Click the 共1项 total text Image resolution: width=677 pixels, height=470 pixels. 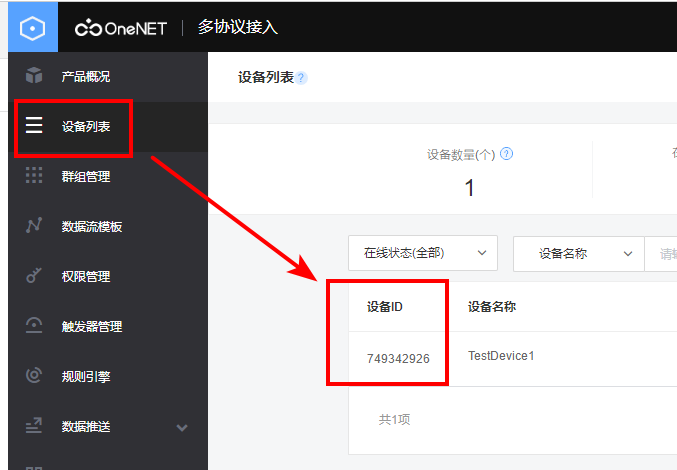click(395, 420)
